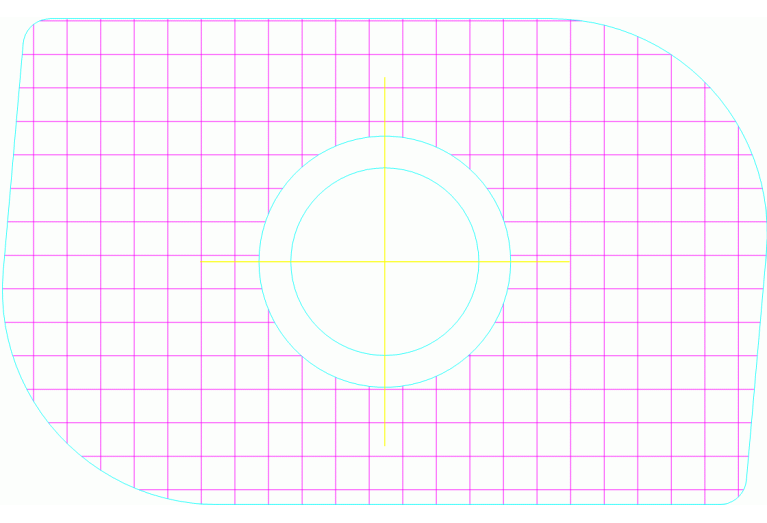Select the large bottom-left cyan arc
The width and height of the screenshot is (767, 523).
(60, 435)
